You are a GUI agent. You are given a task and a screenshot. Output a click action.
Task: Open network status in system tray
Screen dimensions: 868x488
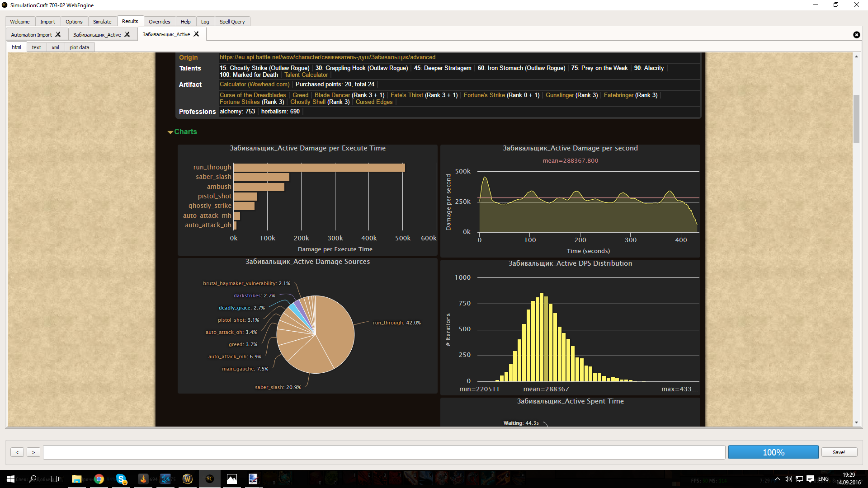point(799,479)
